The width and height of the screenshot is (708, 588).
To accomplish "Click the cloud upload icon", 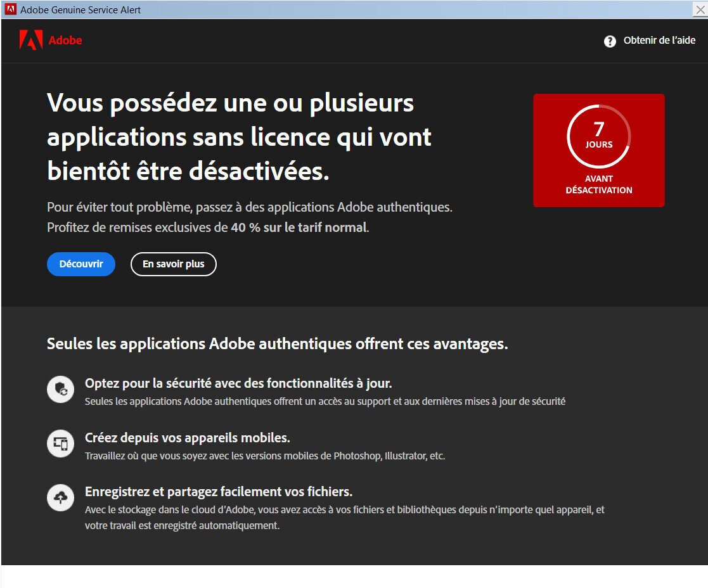I will pyautogui.click(x=60, y=497).
